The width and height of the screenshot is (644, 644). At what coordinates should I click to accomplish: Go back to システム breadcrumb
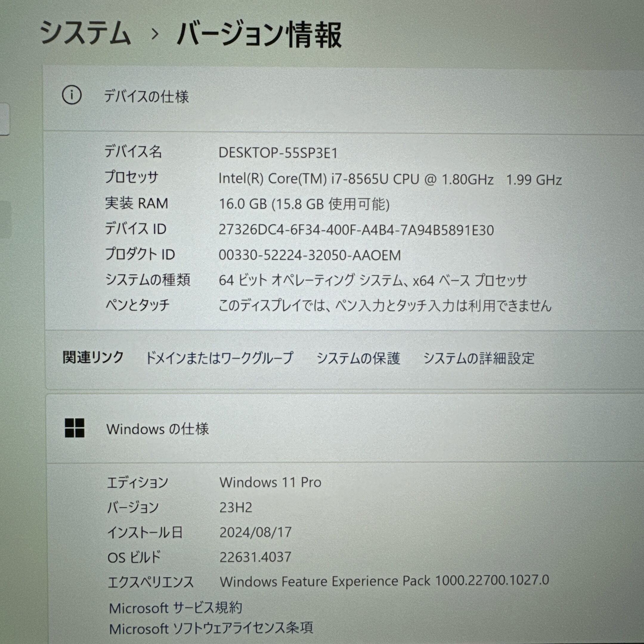(85, 33)
